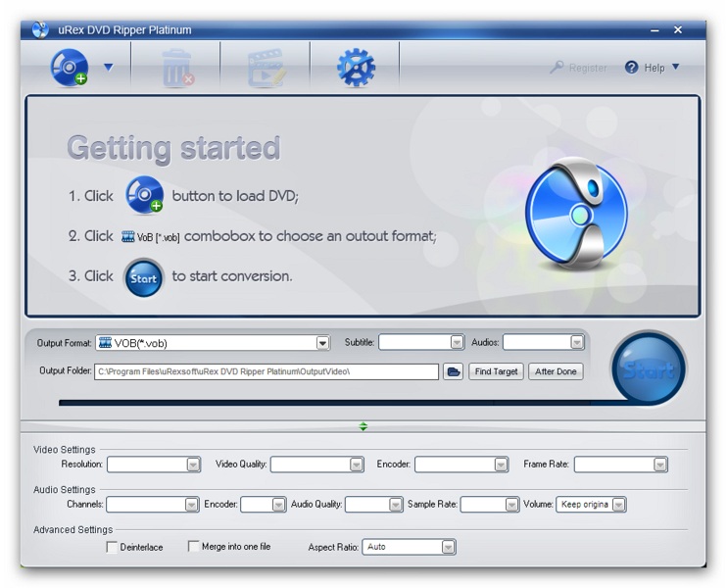Click the clapperboard video edit icon

point(267,69)
